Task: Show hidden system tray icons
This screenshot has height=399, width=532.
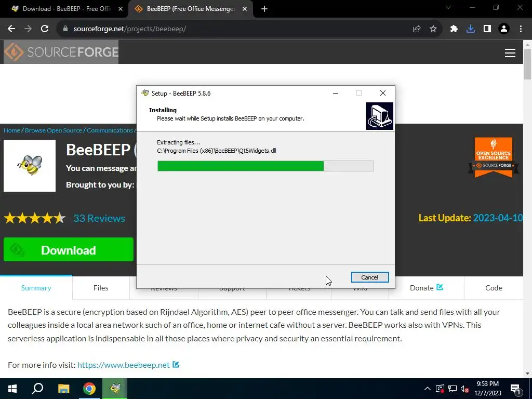Action: (x=428, y=389)
